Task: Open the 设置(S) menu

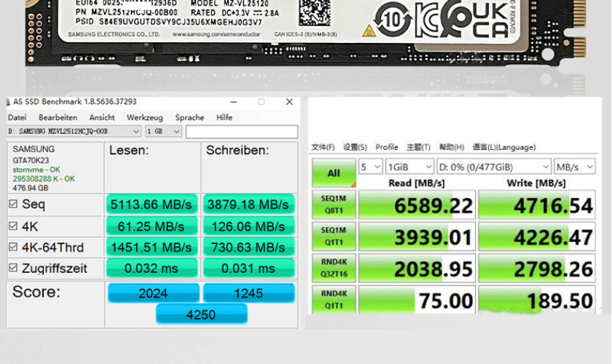Action: coord(355,147)
